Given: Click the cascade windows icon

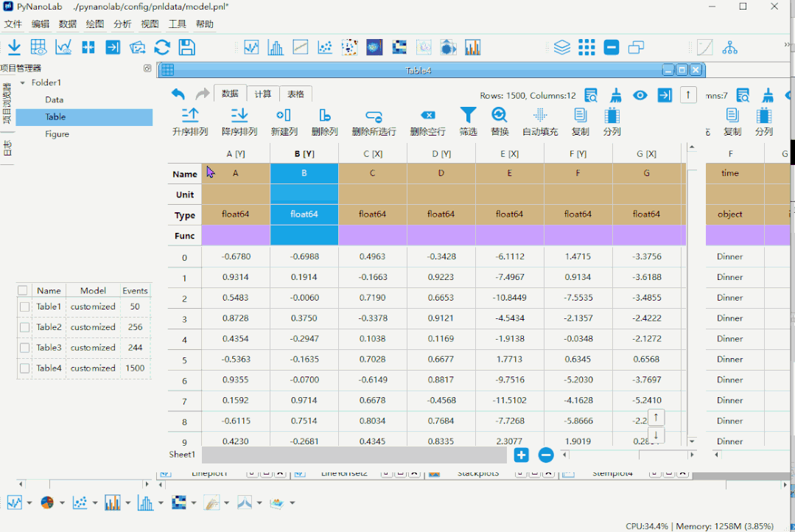Looking at the screenshot, I should (637, 47).
